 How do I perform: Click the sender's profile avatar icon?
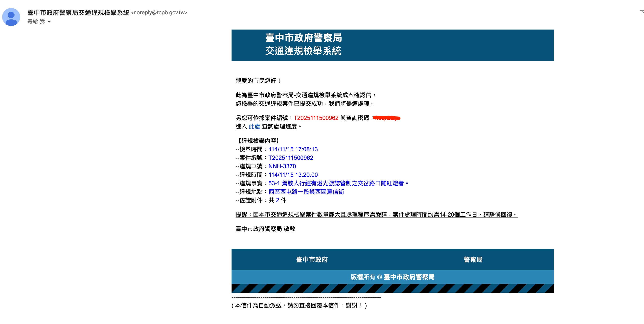point(11,17)
